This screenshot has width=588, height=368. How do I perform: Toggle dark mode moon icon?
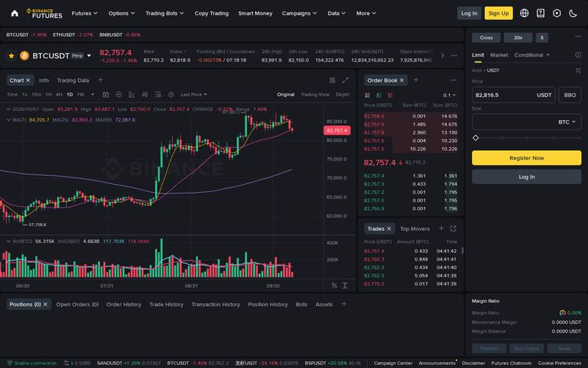tap(573, 13)
